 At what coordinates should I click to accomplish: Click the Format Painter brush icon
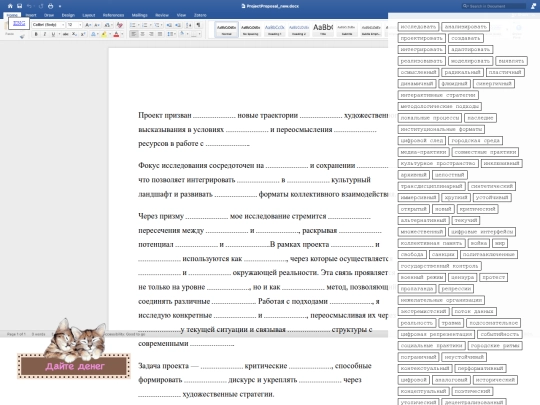coord(22,36)
